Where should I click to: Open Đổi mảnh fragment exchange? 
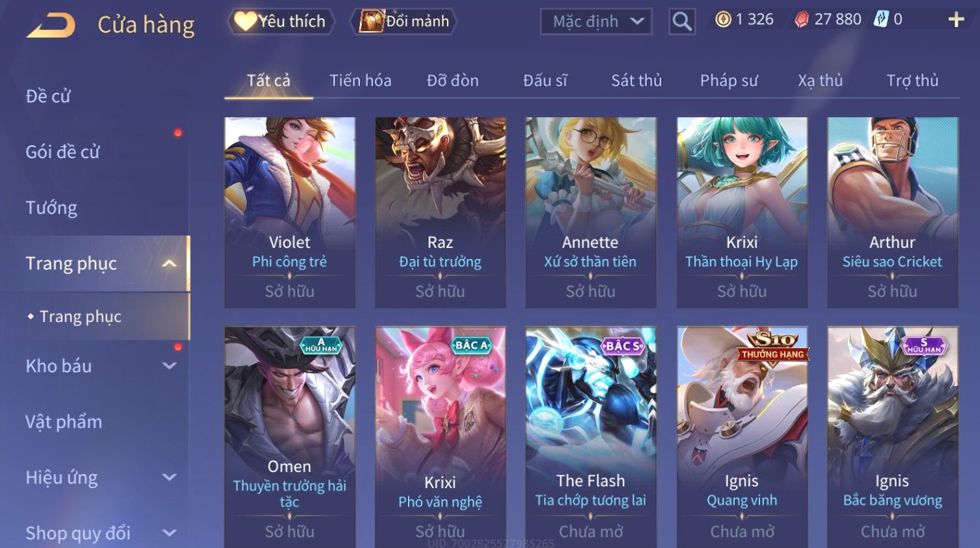(x=403, y=21)
